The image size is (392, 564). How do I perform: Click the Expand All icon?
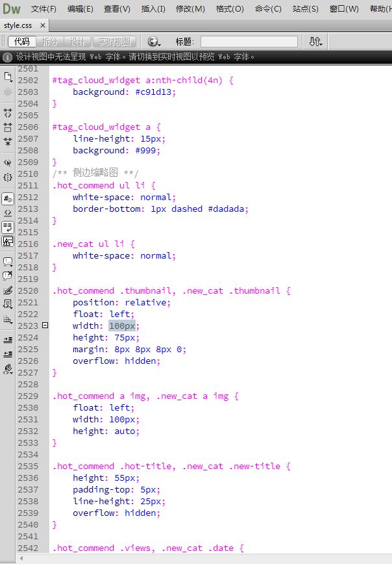click(8, 142)
